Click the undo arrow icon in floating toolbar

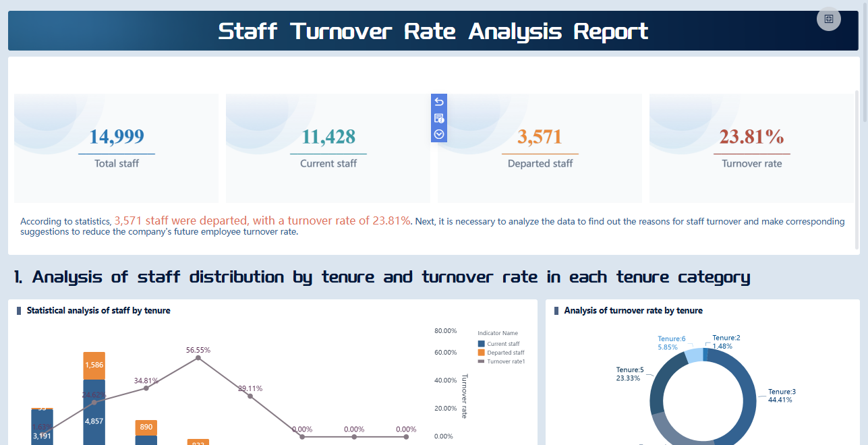tap(438, 101)
